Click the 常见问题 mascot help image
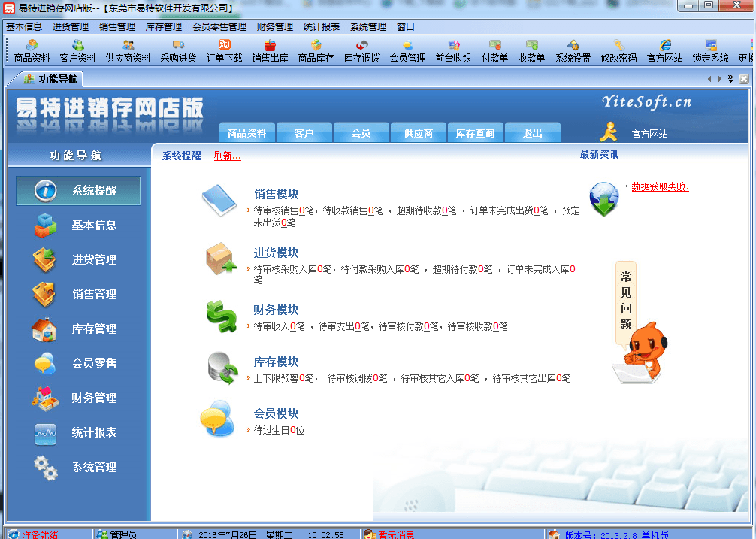The image size is (756, 539). (x=637, y=323)
